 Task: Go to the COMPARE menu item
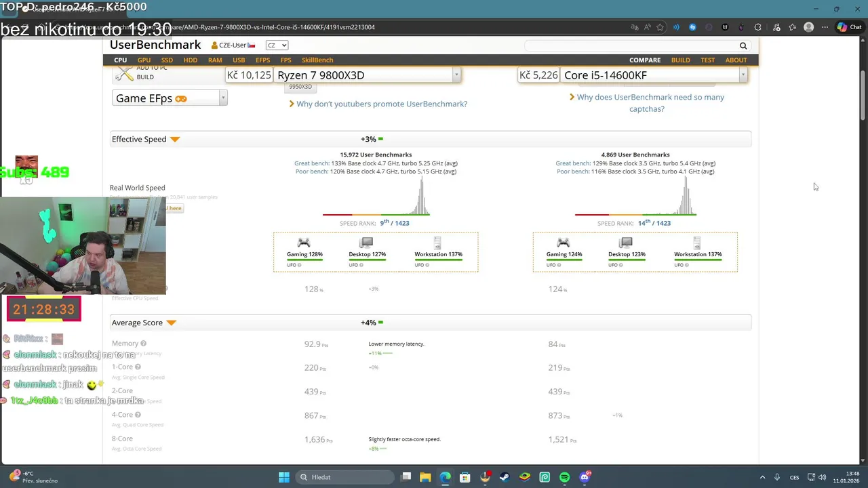(x=645, y=60)
